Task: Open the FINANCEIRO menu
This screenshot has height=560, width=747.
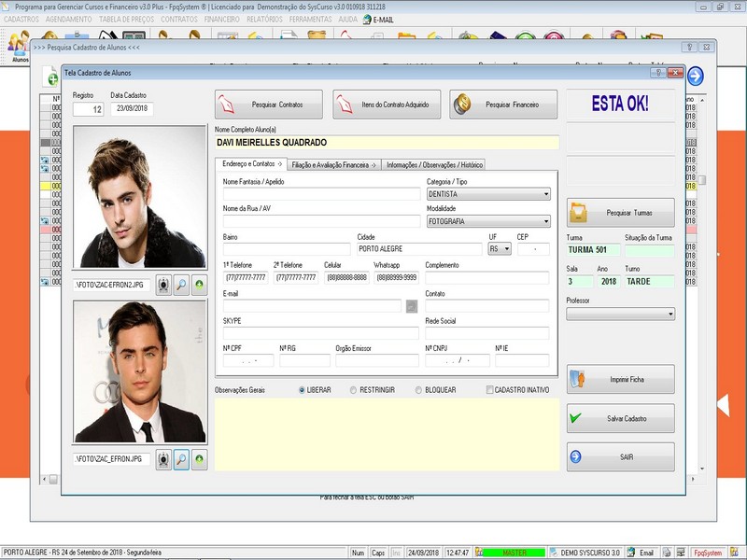Action: point(222,20)
